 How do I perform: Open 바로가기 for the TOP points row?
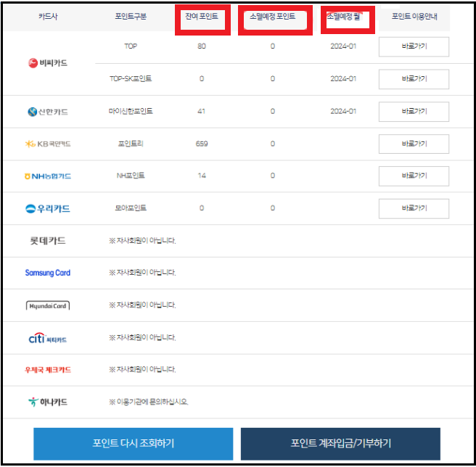tap(414, 46)
